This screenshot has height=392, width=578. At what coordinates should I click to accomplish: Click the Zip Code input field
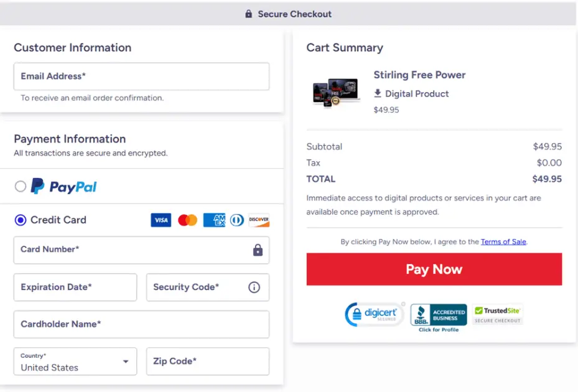[207, 362]
